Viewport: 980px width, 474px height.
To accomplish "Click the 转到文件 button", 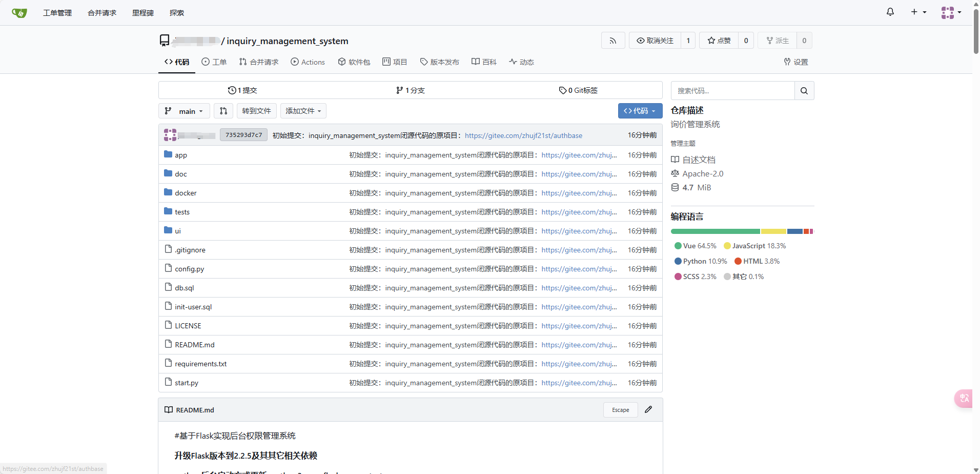I will click(x=256, y=111).
